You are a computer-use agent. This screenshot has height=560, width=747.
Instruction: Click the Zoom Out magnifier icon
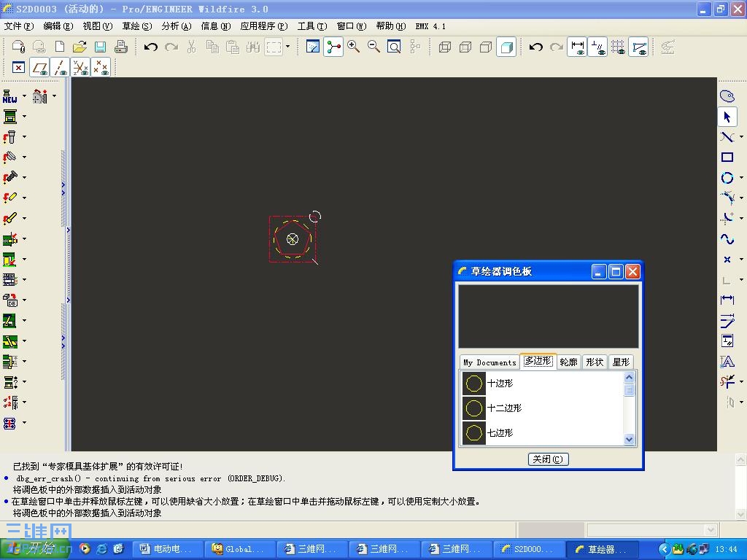[373, 47]
